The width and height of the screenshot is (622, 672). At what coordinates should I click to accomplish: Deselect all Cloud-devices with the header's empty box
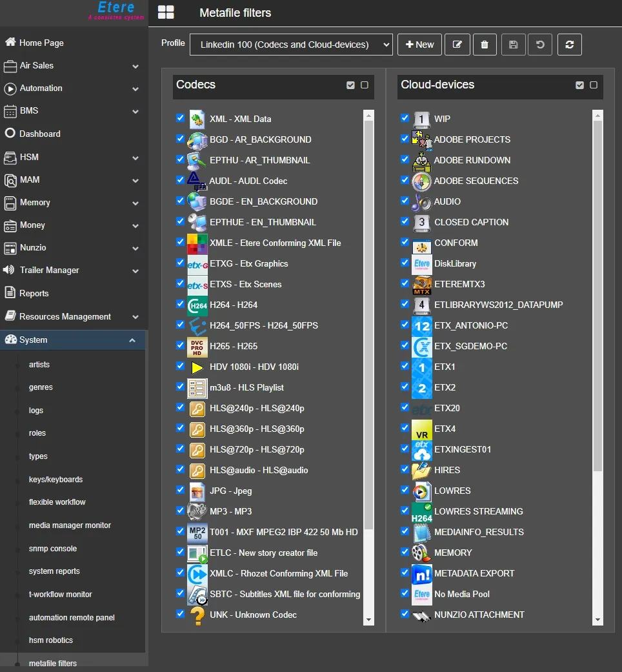point(594,85)
